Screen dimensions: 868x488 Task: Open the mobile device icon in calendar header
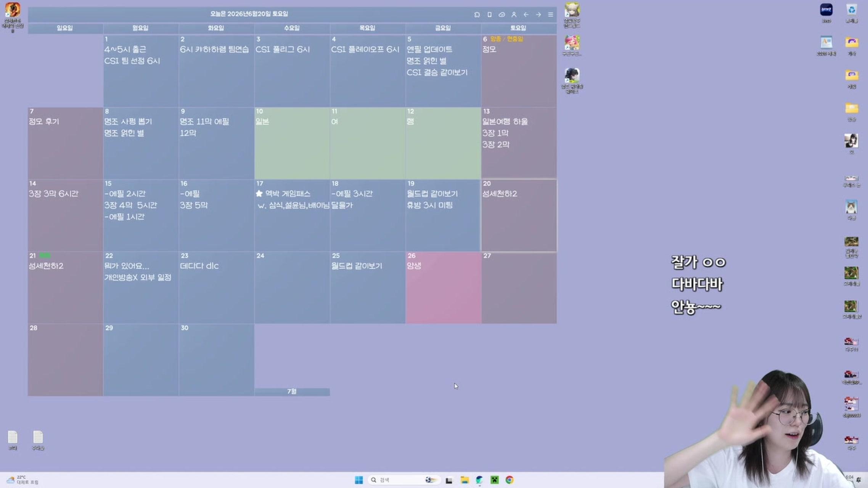click(x=489, y=14)
